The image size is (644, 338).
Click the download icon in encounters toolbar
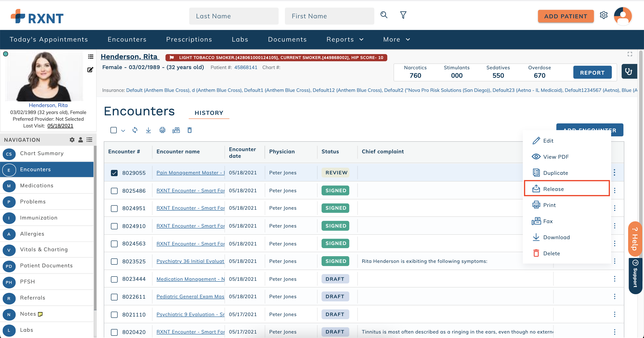148,130
